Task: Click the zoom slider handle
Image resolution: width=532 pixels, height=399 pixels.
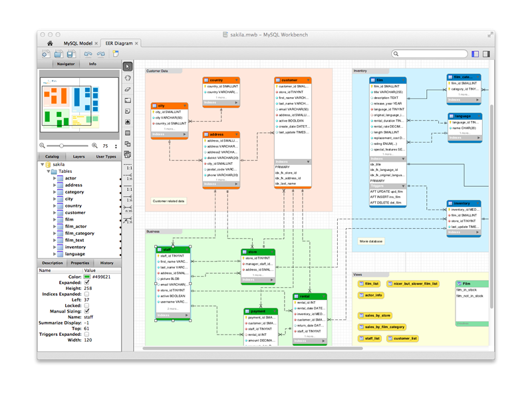Action: 61,146
